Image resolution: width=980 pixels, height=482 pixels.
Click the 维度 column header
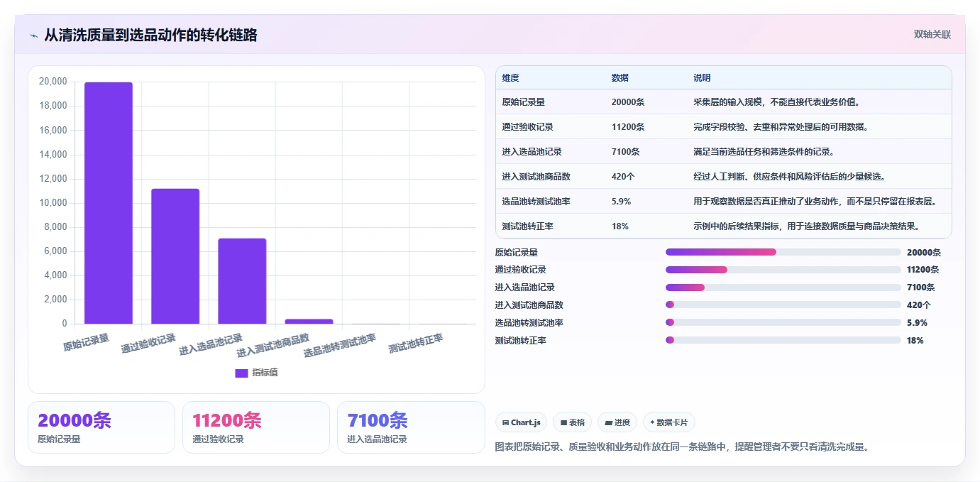(510, 77)
